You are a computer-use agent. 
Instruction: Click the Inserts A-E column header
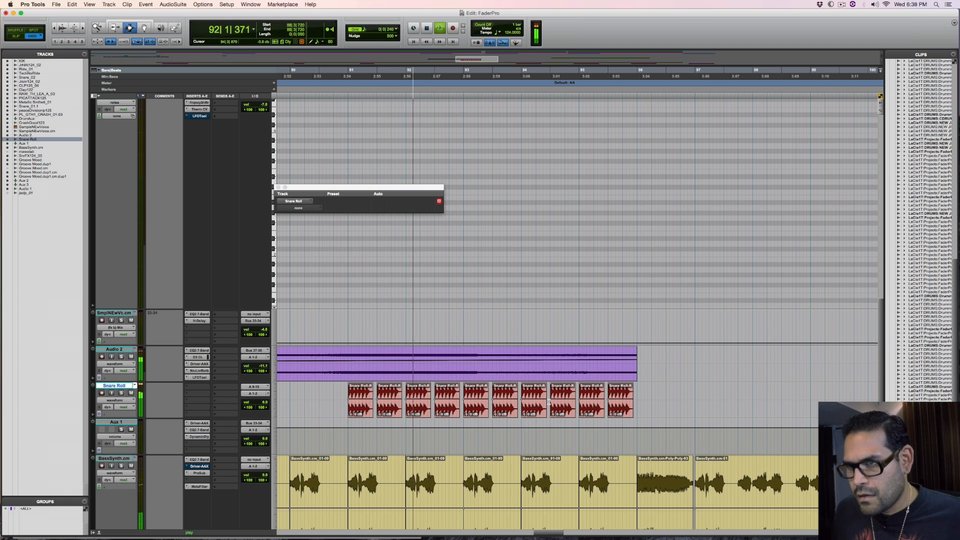pos(197,96)
